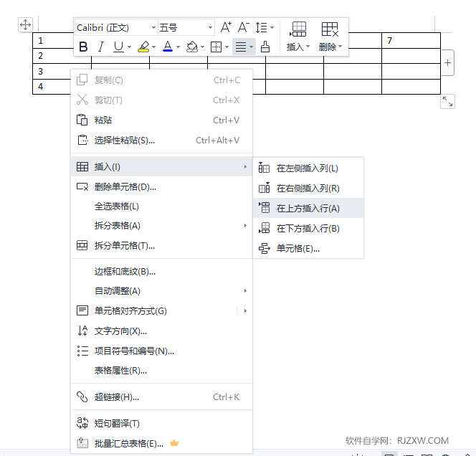The width and height of the screenshot is (476, 456).
Task: Toggle italic formatting in mini toolbar
Action: pos(101,47)
